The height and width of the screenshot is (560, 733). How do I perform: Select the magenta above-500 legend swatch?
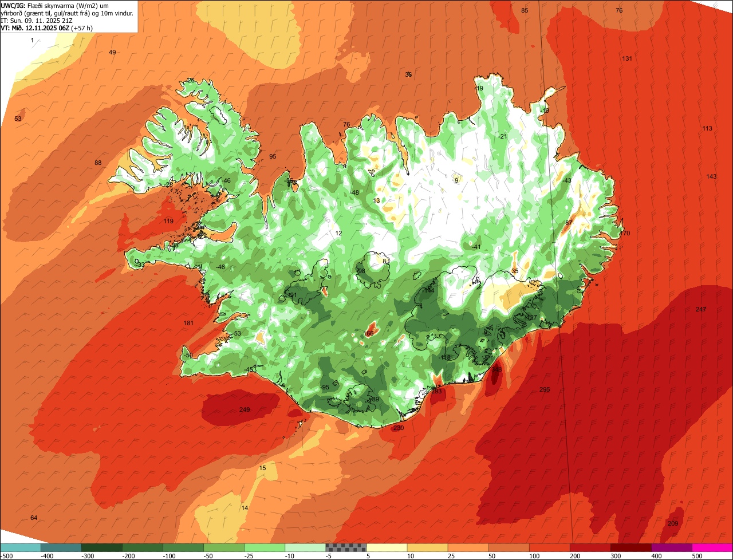point(712,547)
